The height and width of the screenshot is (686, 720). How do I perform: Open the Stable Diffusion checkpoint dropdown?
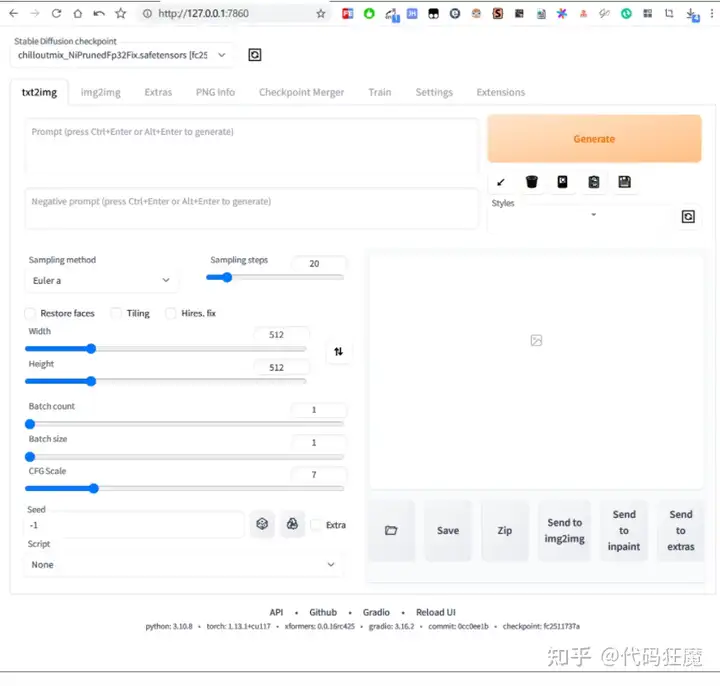coord(121,55)
